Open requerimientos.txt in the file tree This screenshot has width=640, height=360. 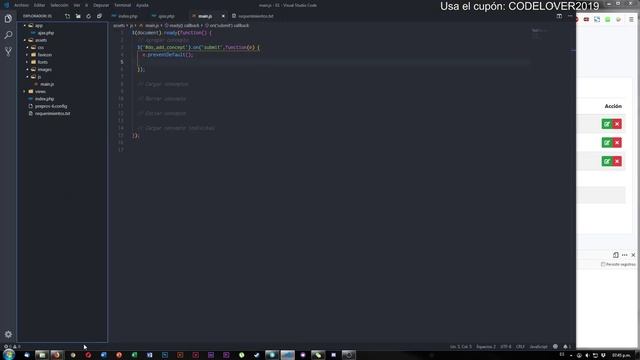click(x=52, y=113)
